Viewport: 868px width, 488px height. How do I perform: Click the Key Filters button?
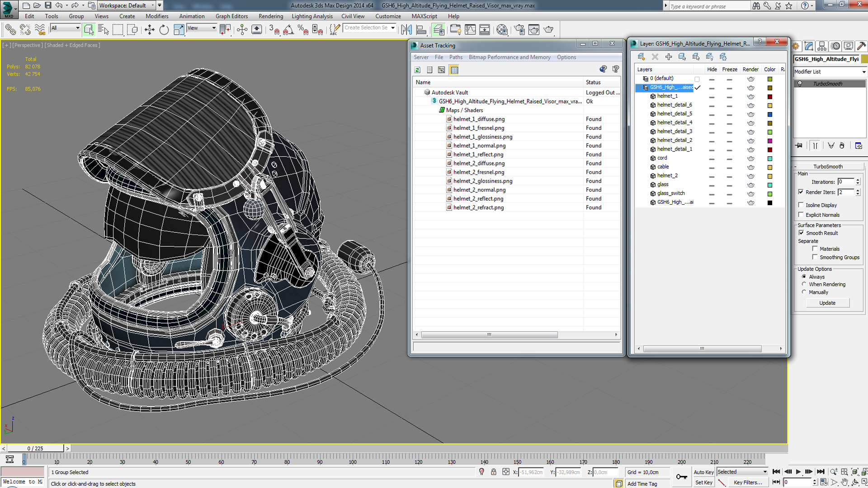(x=748, y=483)
